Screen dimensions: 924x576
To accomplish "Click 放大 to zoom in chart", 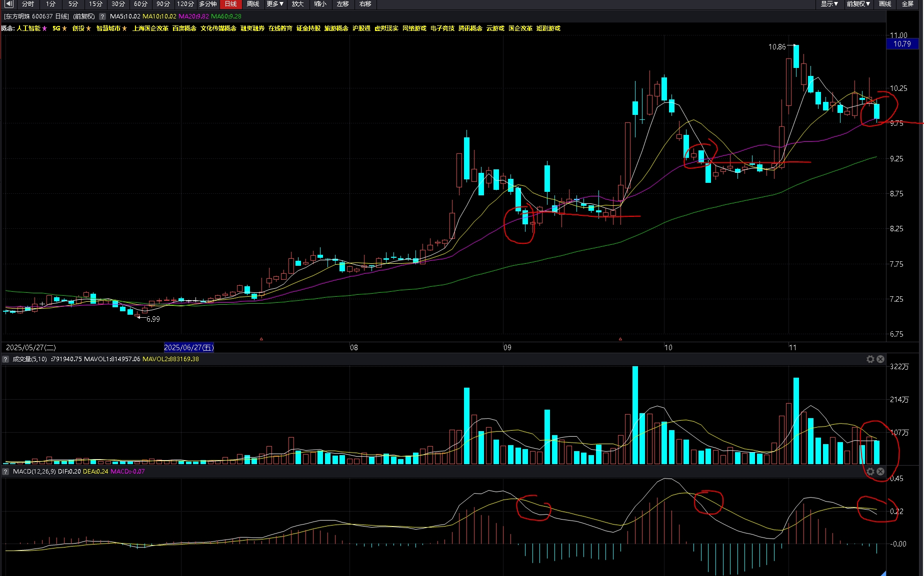I will pos(298,4).
